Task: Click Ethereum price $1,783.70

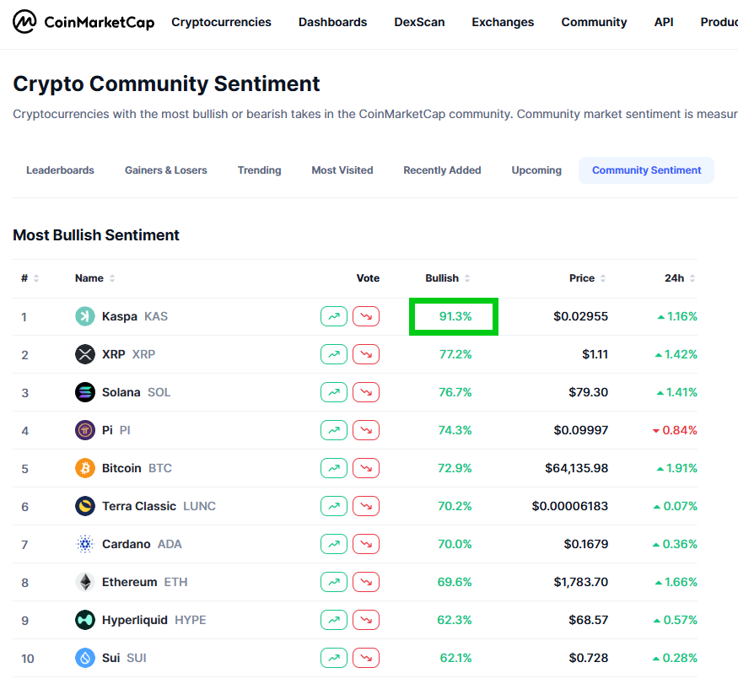Action: [581, 582]
